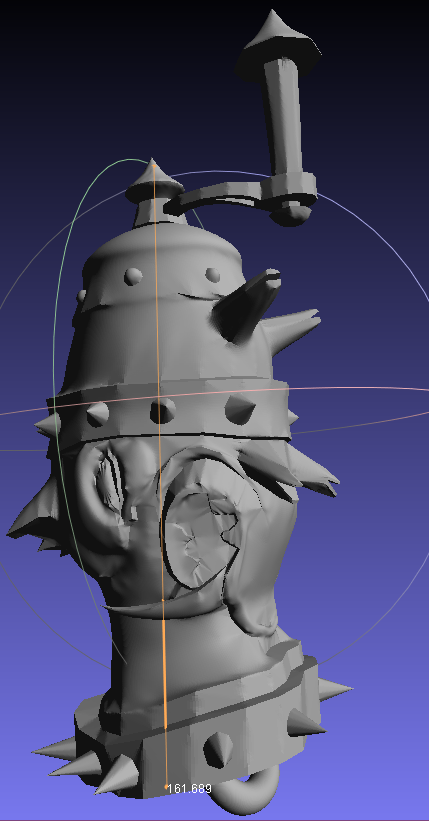Click the ring hanging below the collar
The width and height of the screenshot is (429, 821).
tap(245, 792)
